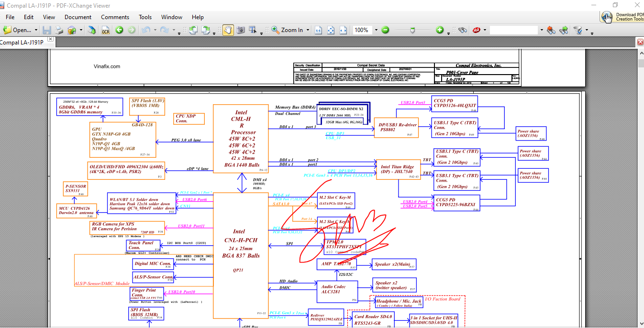644x328 pixels.
Task: Click the Export/import document arrow icon
Action: (x=91, y=30)
